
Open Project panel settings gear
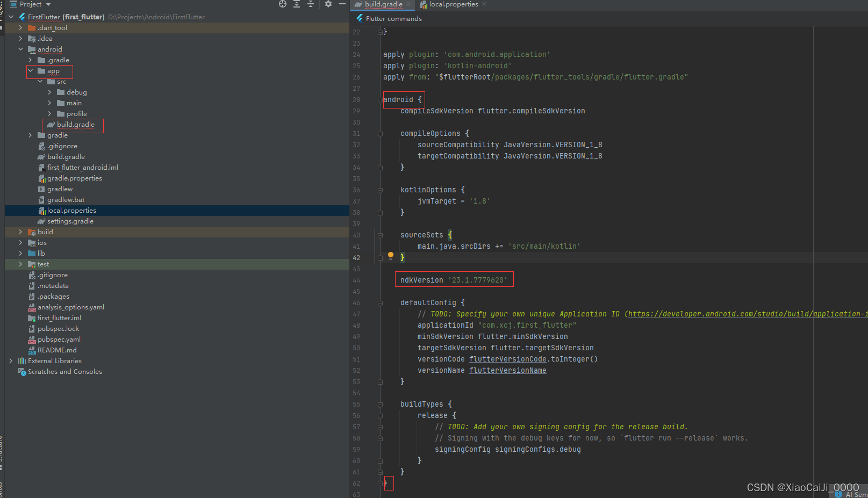[328, 4]
